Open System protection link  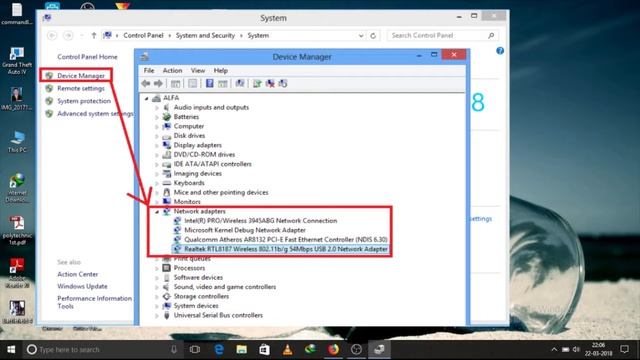(84, 101)
